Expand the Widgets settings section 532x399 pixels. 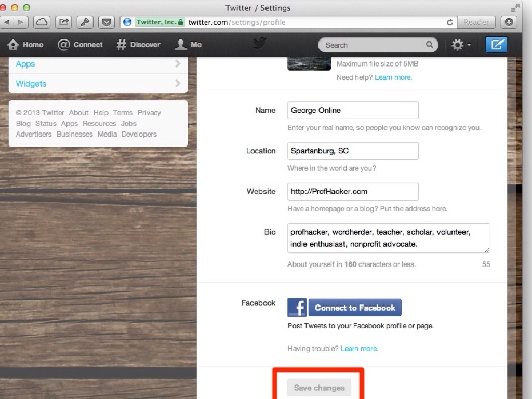point(98,84)
